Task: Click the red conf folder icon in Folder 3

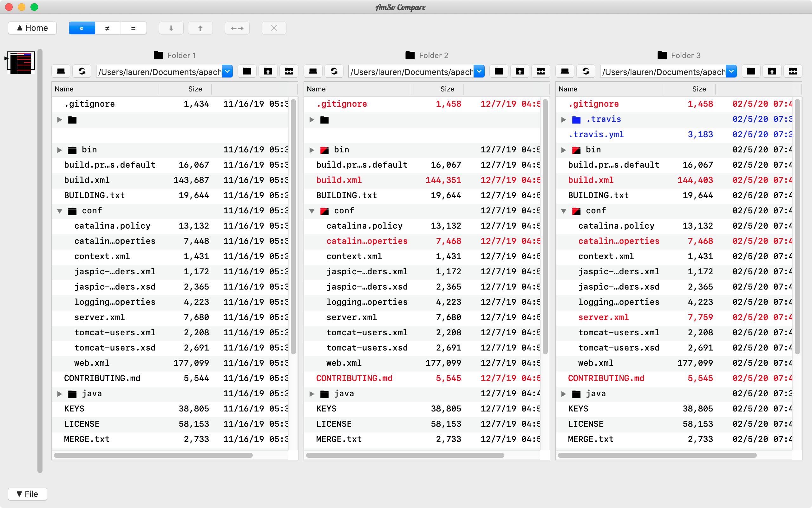Action: [x=576, y=211]
